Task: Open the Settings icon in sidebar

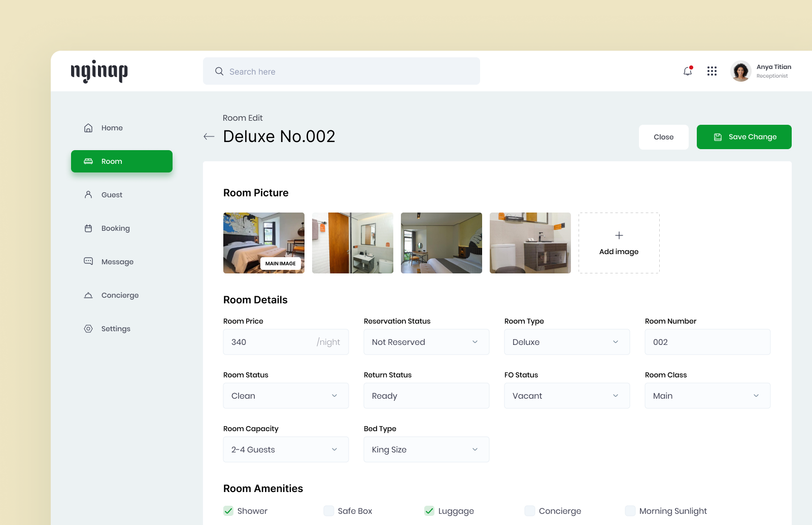Action: click(88, 328)
